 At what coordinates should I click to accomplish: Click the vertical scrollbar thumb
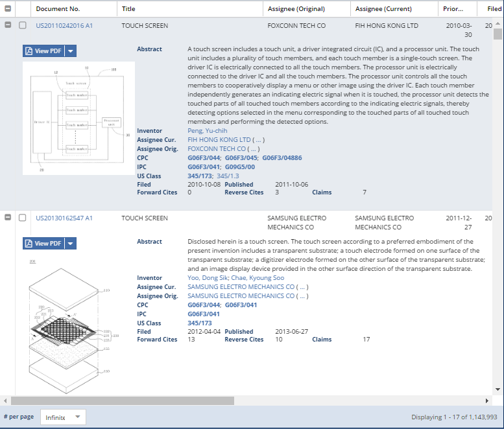498,34
